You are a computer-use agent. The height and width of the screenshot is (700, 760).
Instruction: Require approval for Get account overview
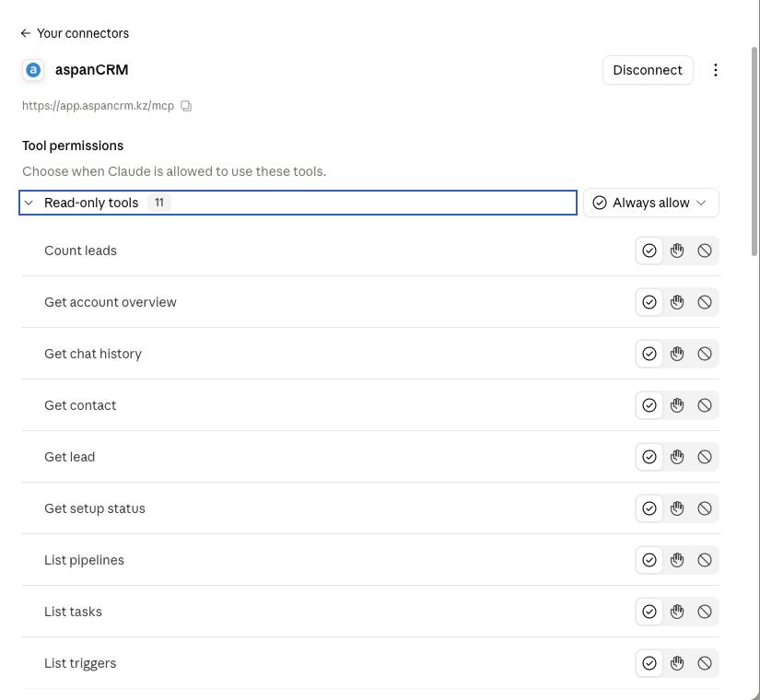pyautogui.click(x=677, y=302)
